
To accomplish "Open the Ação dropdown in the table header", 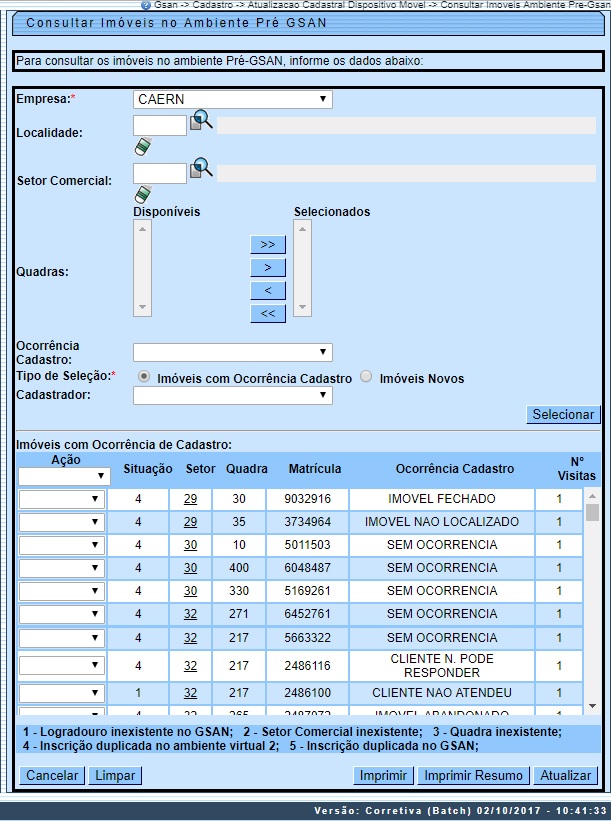I will point(63,477).
